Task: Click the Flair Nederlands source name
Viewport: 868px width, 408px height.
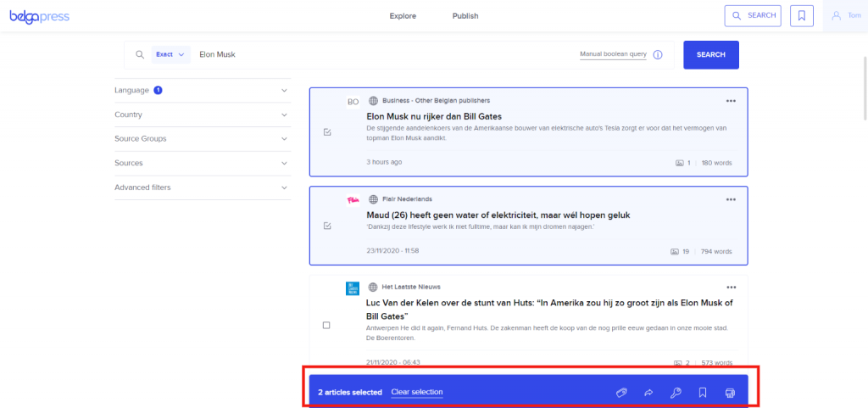Action: click(x=408, y=199)
